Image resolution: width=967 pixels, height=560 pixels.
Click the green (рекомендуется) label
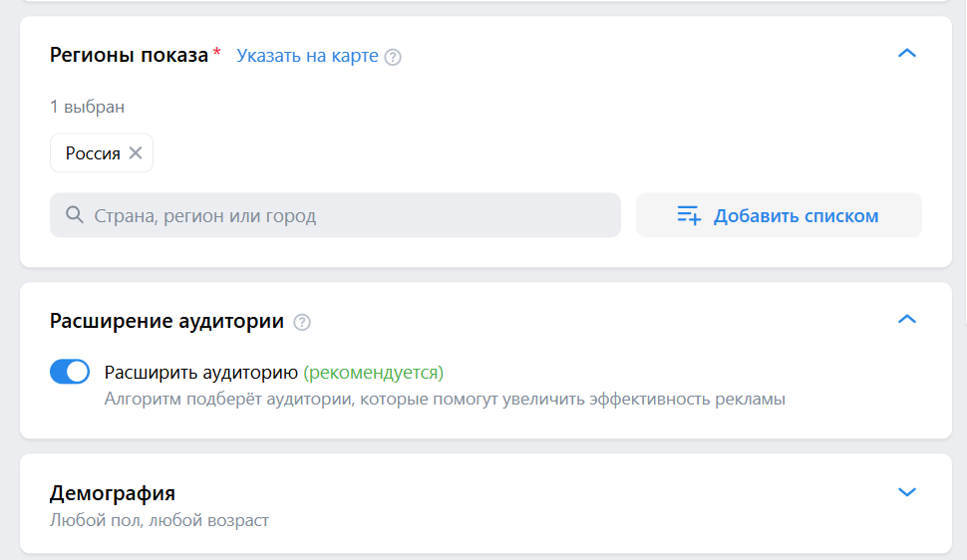(x=374, y=373)
